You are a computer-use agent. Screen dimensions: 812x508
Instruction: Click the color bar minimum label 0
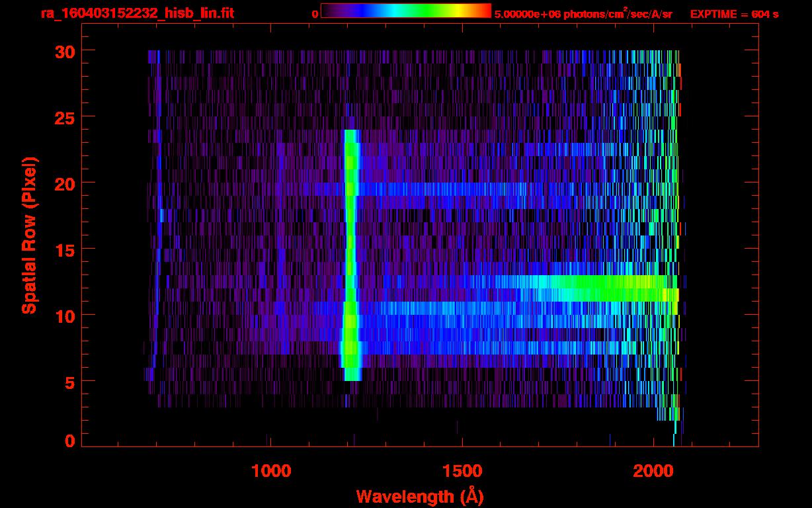pos(315,14)
